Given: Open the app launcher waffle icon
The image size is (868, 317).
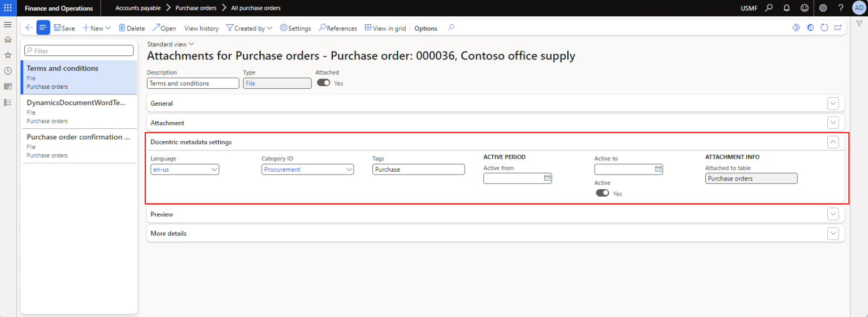Looking at the screenshot, I should (8, 8).
